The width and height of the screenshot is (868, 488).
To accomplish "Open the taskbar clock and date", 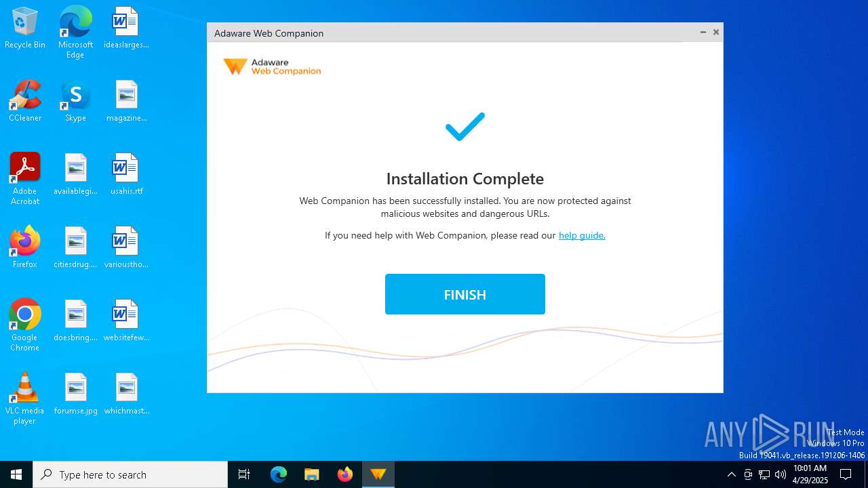I will [x=810, y=474].
